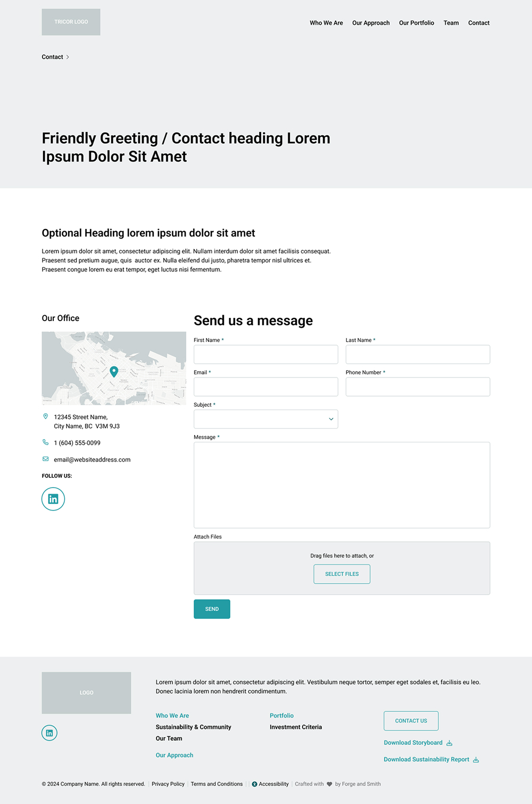The height and width of the screenshot is (804, 532).
Task: Click the address location pin icon
Action: click(x=46, y=416)
